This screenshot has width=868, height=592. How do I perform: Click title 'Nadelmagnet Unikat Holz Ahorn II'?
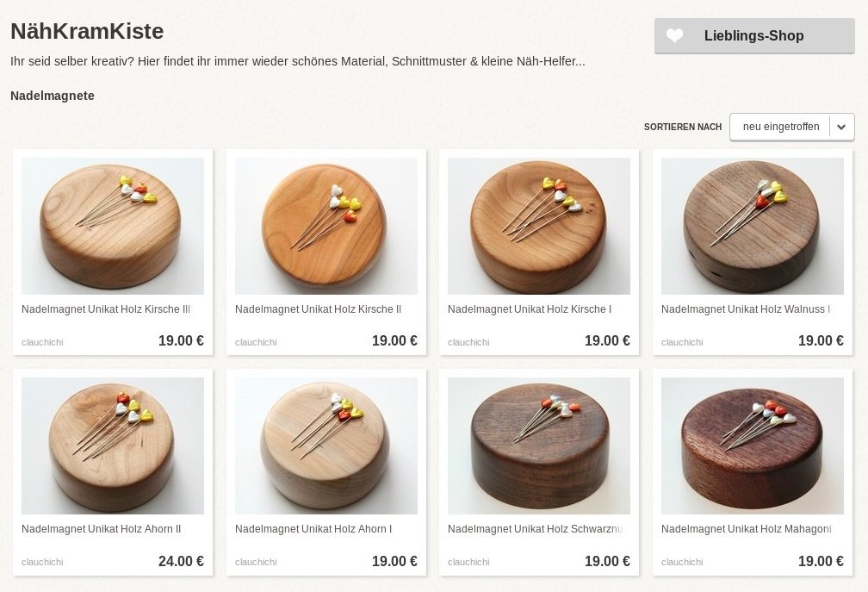[102, 529]
